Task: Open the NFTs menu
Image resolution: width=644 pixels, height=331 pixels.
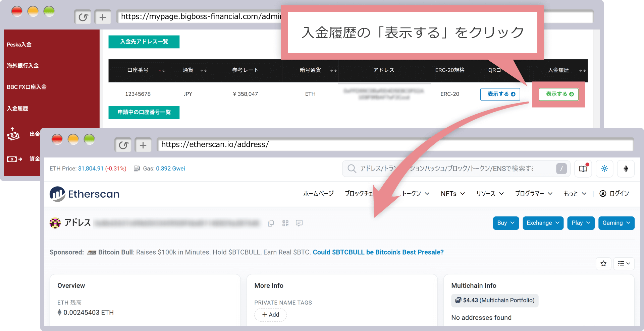Action: pyautogui.click(x=452, y=194)
